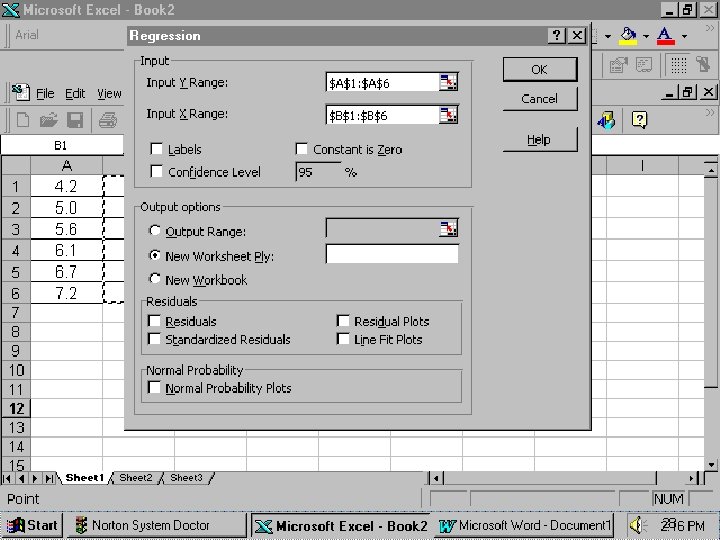
Task: Click the first sheet navigation arrow
Action: [7, 478]
